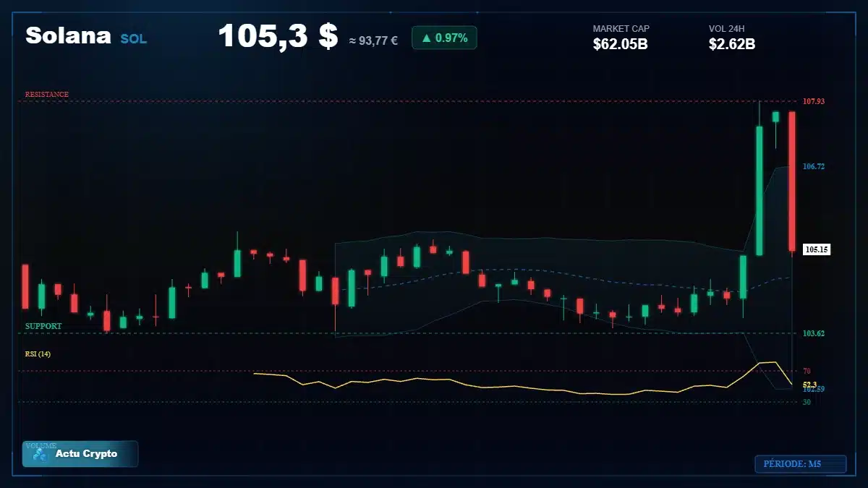Click the $2.62B volume value
The height and width of the screenshot is (488, 868).
point(732,44)
